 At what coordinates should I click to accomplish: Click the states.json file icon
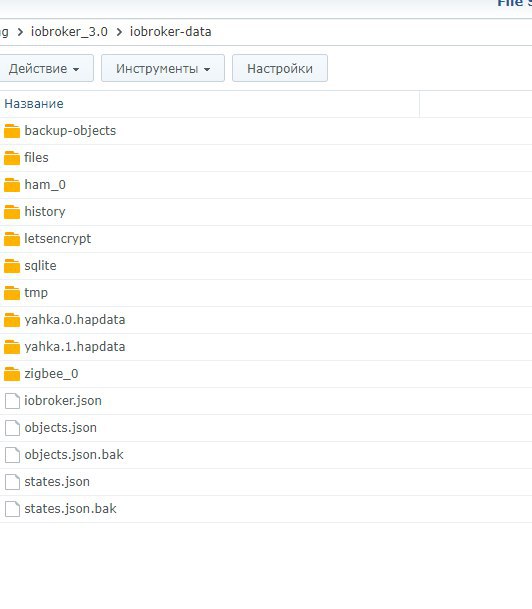12,482
